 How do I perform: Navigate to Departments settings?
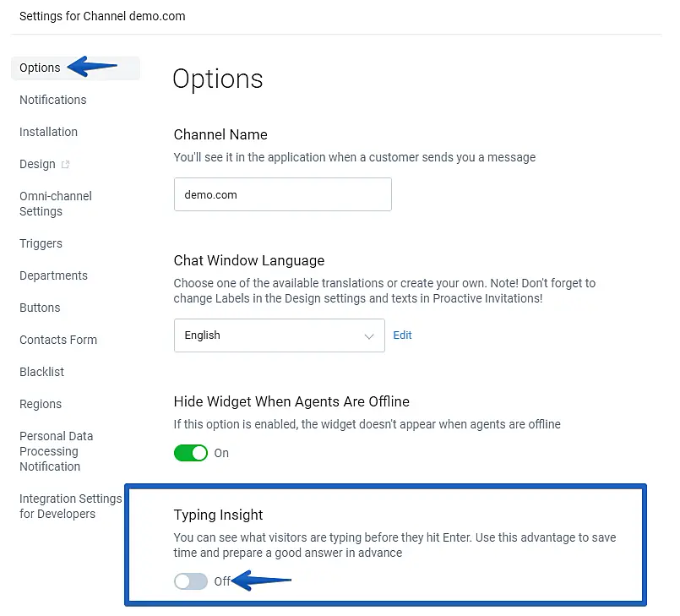click(x=53, y=275)
